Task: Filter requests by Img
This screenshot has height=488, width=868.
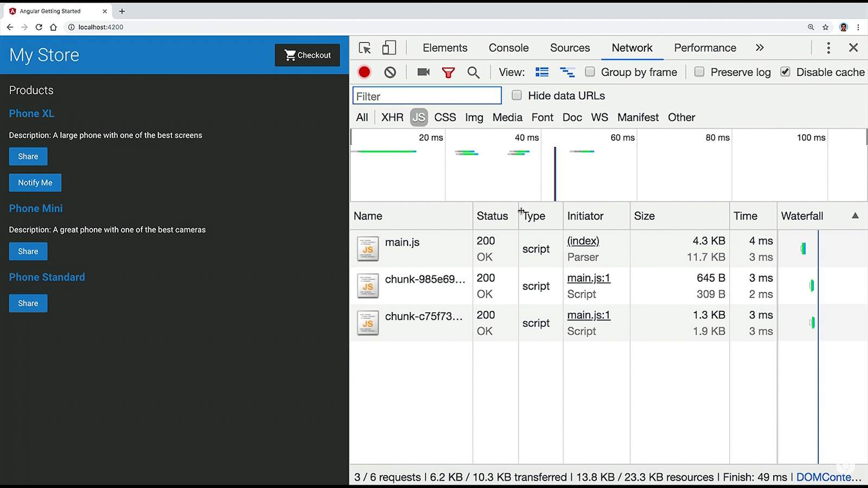Action: click(474, 117)
